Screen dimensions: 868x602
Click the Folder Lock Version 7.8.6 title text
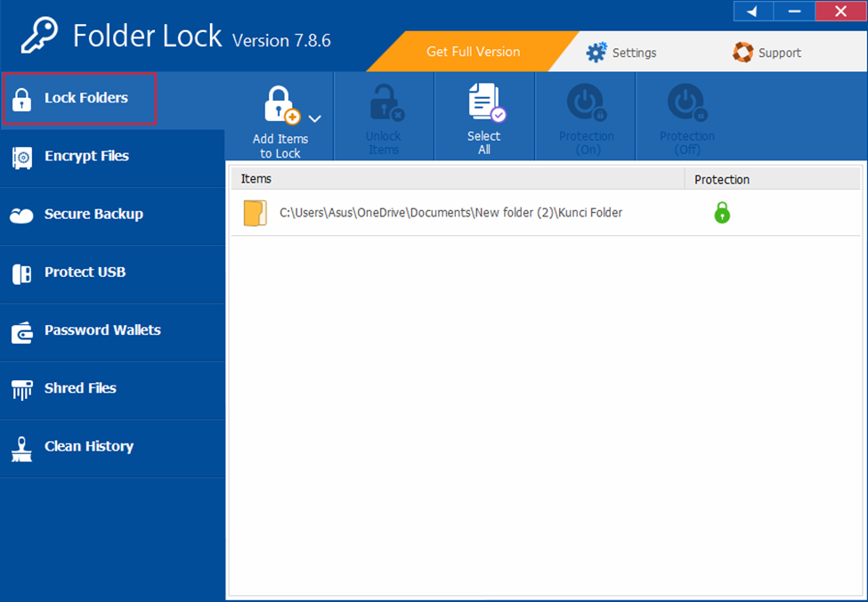click(202, 37)
